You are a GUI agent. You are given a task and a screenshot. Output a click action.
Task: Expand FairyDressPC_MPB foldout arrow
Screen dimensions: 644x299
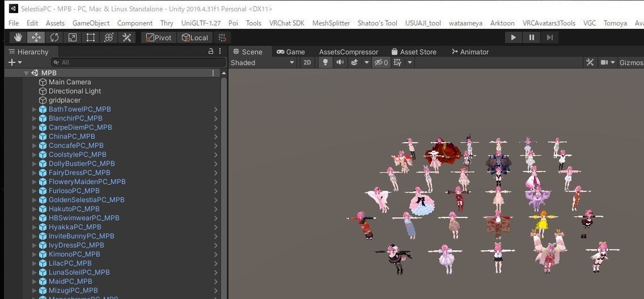click(x=35, y=173)
